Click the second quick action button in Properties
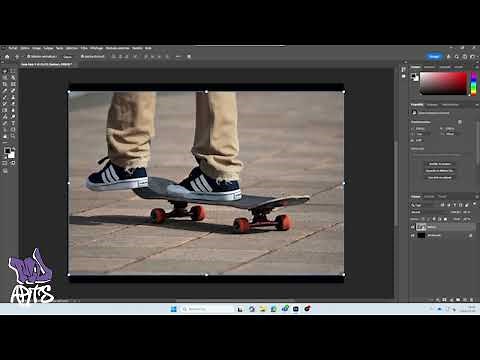 (x=440, y=171)
